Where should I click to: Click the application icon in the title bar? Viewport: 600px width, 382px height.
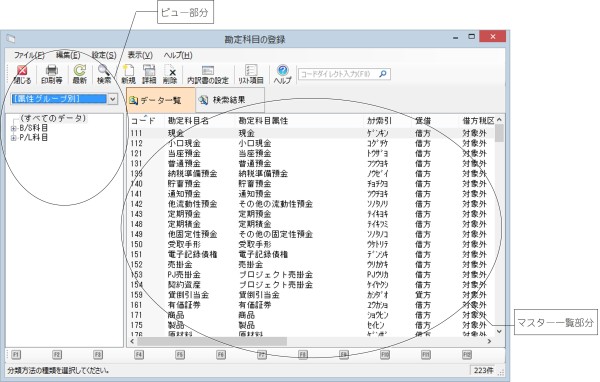coord(11,38)
